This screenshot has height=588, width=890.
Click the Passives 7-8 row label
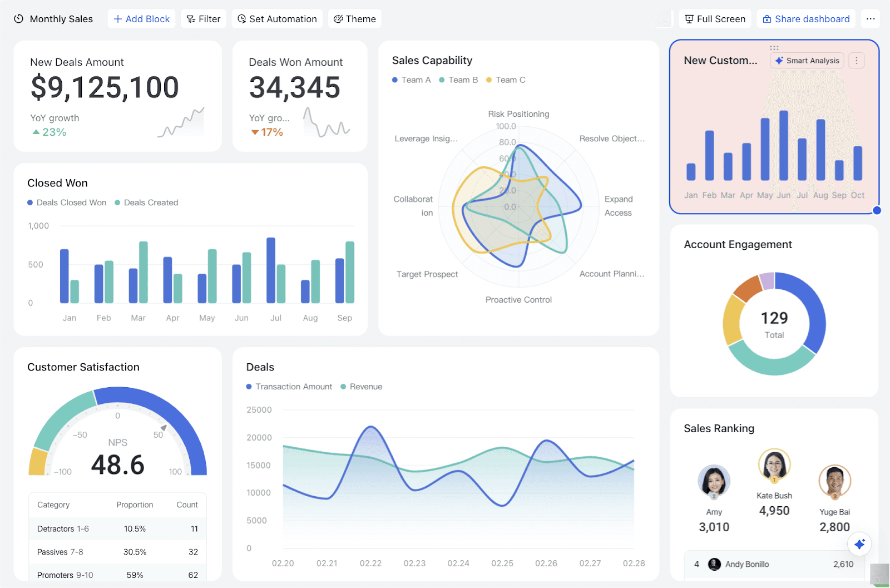[60, 552]
